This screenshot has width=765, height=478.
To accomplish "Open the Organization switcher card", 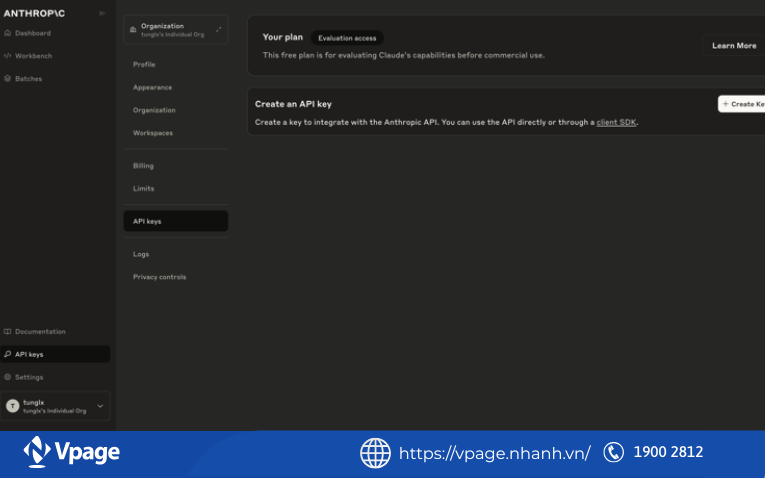I will tap(176, 30).
